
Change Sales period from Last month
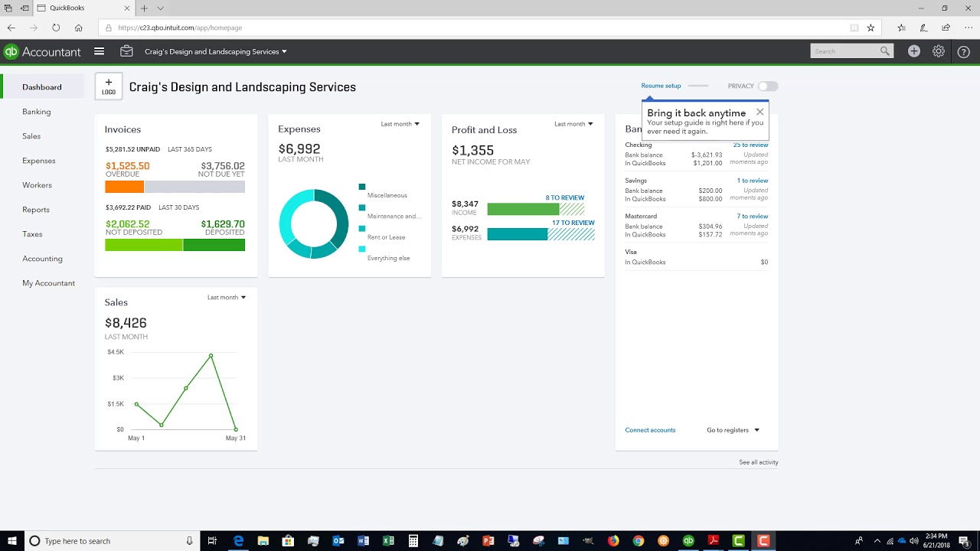click(x=227, y=298)
